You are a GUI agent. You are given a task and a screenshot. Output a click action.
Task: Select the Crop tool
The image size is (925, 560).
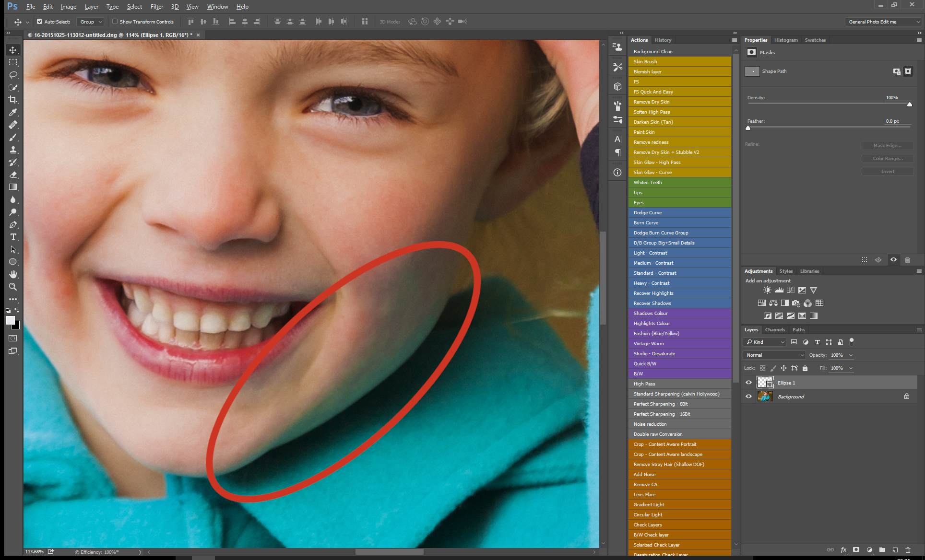pyautogui.click(x=13, y=100)
